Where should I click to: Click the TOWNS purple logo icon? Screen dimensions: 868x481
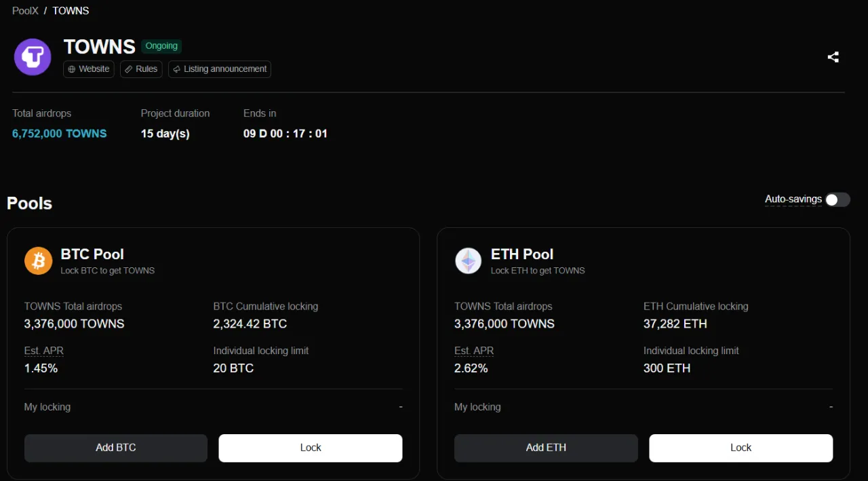33,57
